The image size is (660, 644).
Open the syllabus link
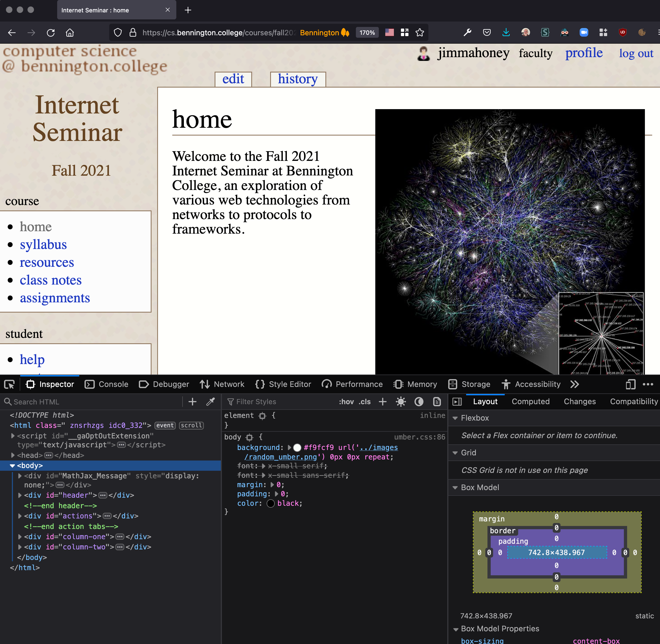[x=43, y=245]
